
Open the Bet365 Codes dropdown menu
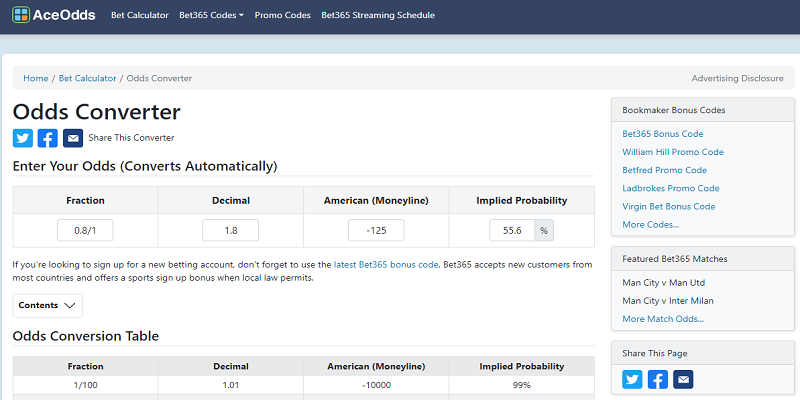click(x=211, y=15)
